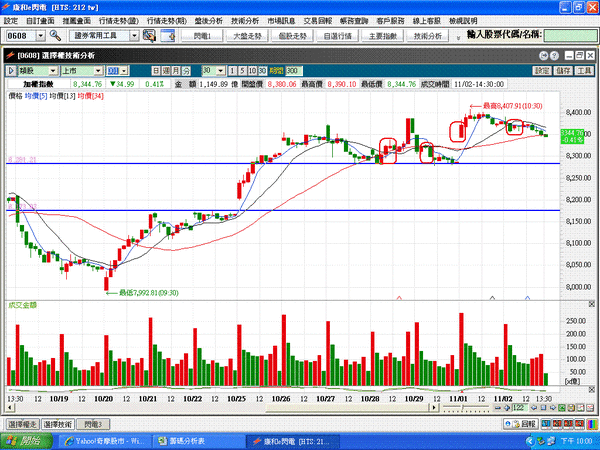Open the 盤後分析 menu
Image resolution: width=600 pixels, height=450 pixels.
coord(209,21)
